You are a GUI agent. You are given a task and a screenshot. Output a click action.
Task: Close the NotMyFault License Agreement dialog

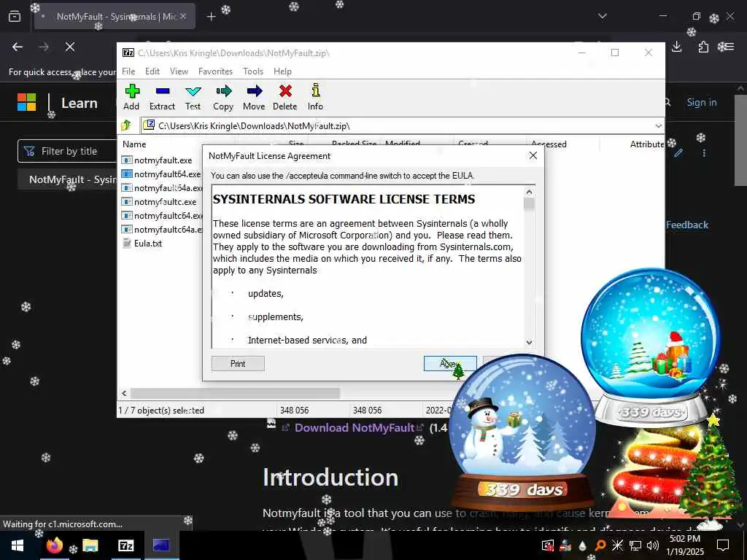[x=533, y=156]
